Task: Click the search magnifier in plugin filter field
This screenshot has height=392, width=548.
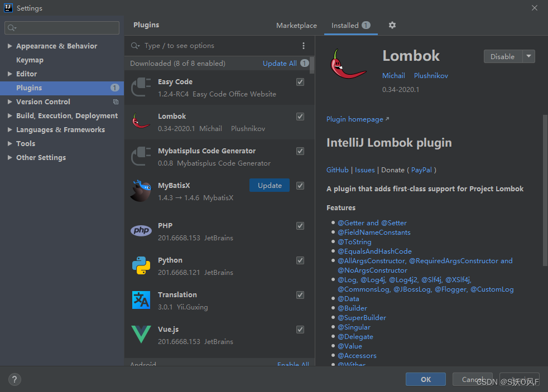Action: coord(135,46)
